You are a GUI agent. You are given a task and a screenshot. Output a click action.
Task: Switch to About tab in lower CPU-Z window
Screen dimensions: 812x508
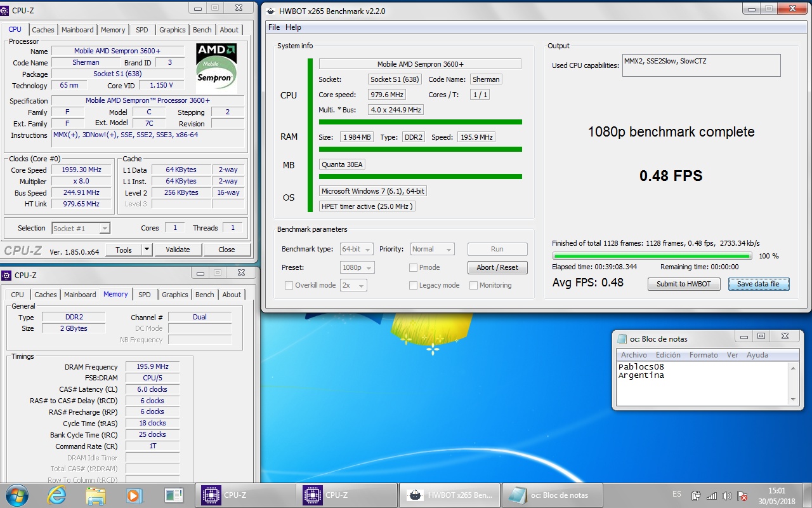232,295
